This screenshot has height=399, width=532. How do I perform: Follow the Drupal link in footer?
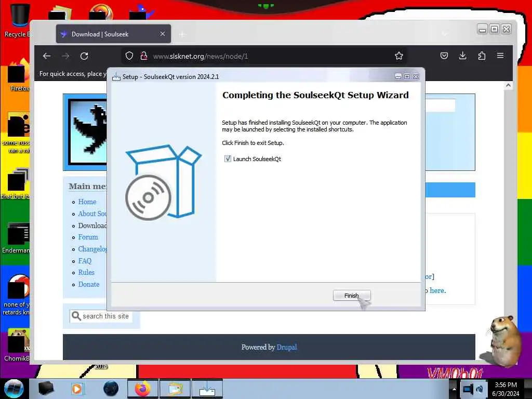point(287,347)
